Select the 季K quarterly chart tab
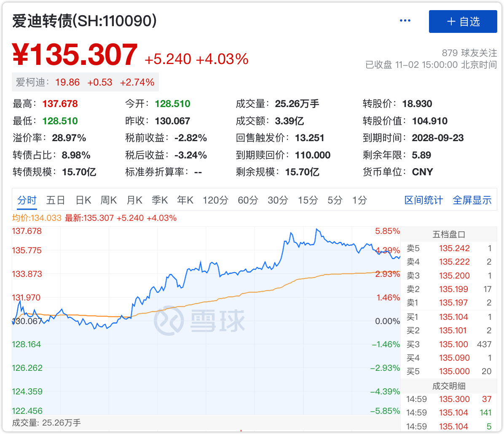This screenshot has height=434, width=504. 160,200
